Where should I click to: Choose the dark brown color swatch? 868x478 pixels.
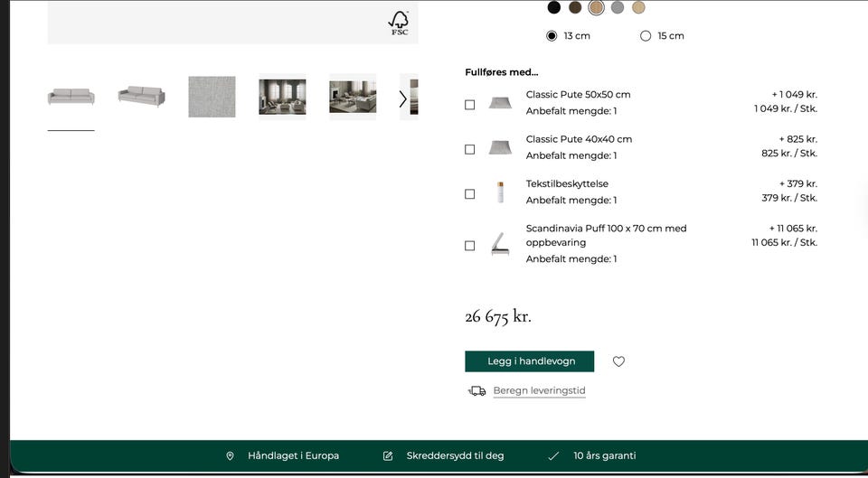[575, 7]
